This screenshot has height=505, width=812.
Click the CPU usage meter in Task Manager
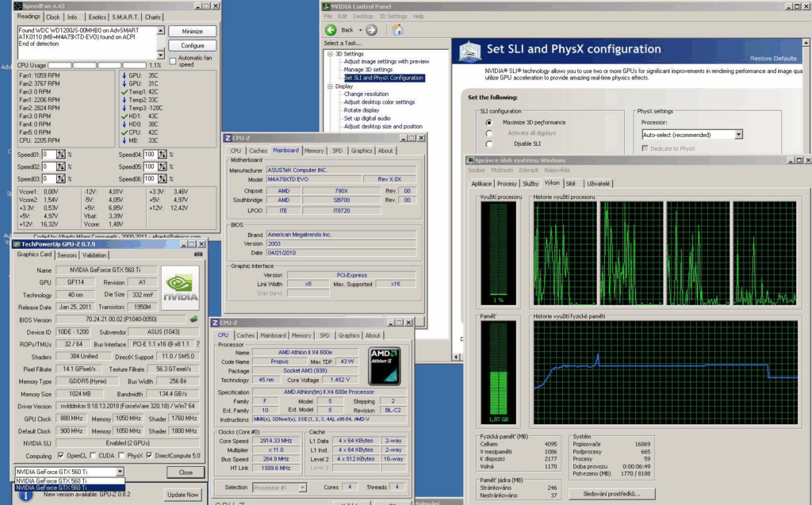click(x=498, y=253)
